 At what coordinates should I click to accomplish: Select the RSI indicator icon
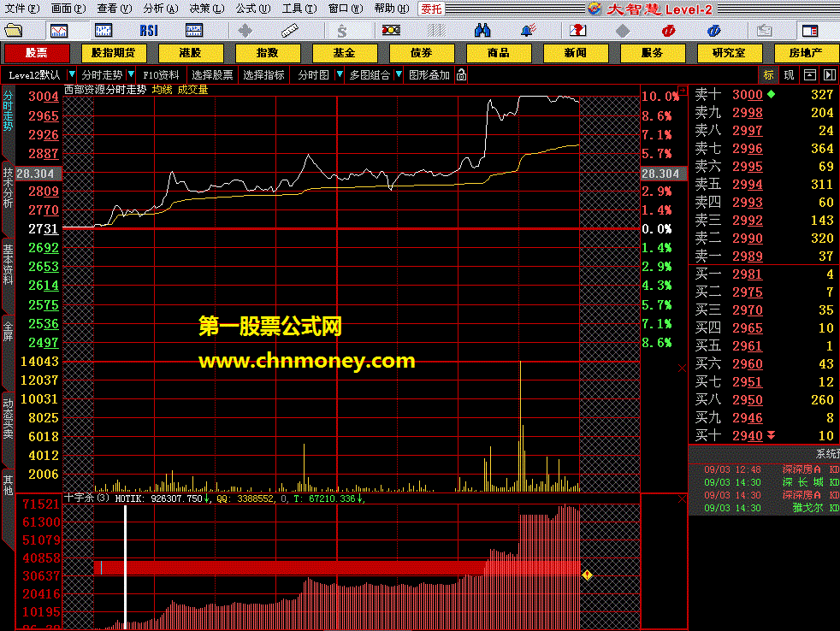point(148,31)
